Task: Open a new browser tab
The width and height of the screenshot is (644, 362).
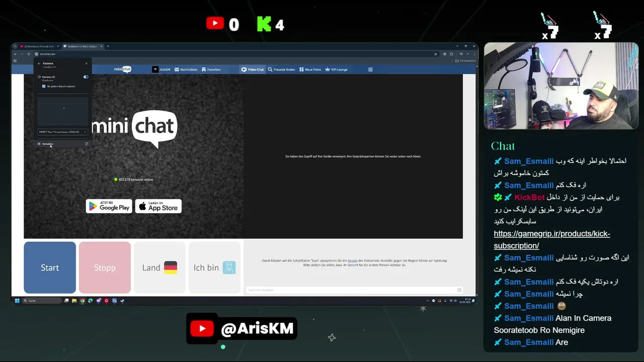Action: click(x=108, y=46)
